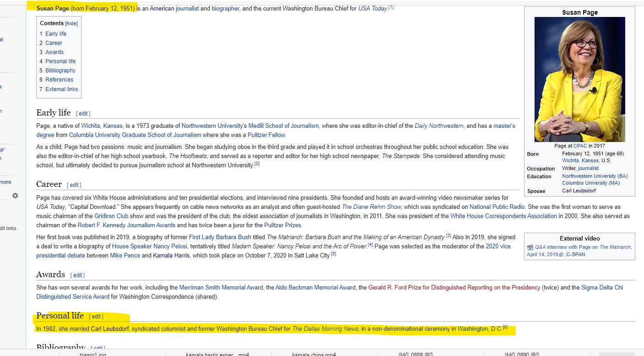Open the Daily Northwestern link
644x356 pixels.
tap(439, 126)
